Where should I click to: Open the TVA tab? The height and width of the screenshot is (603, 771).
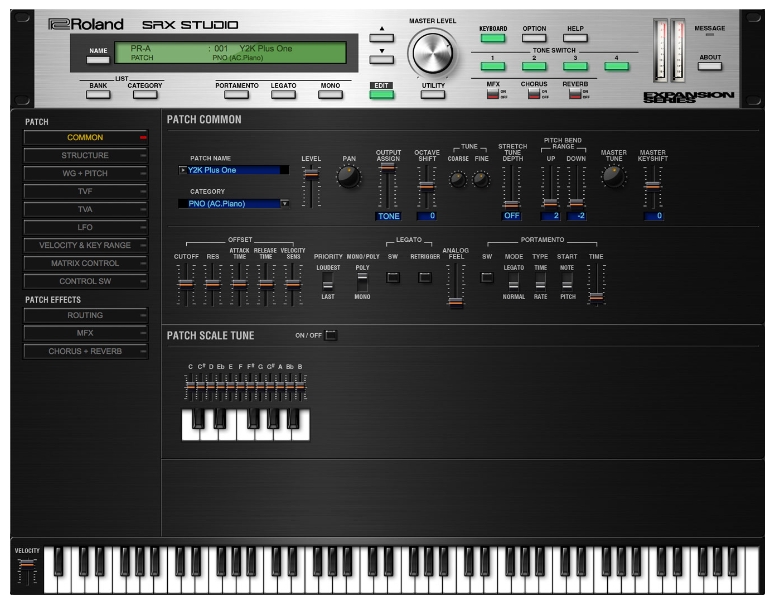click(86, 210)
